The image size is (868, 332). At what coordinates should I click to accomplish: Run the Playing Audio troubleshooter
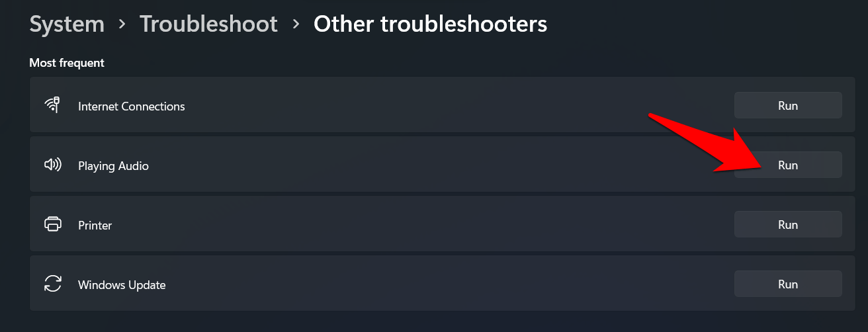point(787,165)
